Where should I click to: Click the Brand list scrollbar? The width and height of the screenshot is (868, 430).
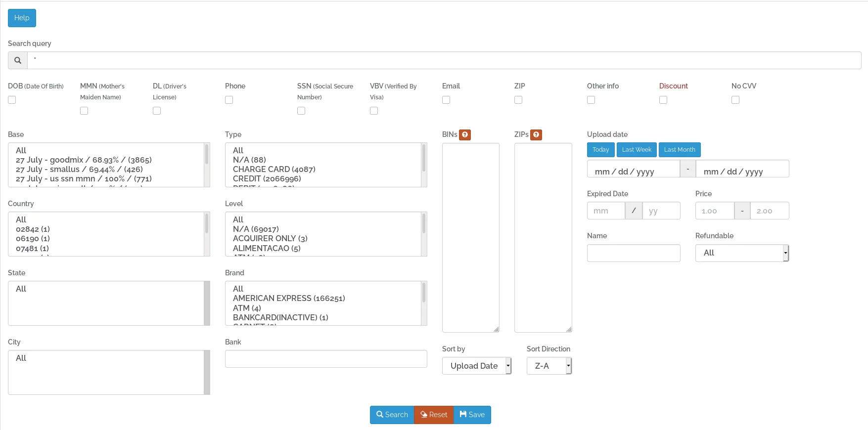tap(424, 303)
